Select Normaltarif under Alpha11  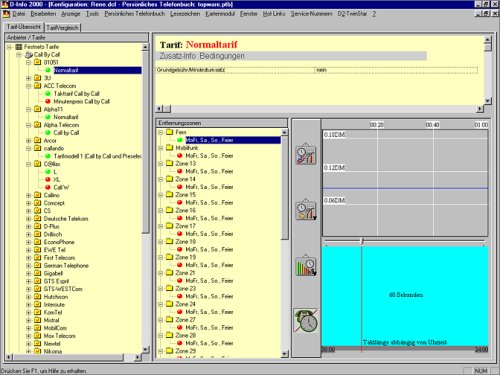66,117
